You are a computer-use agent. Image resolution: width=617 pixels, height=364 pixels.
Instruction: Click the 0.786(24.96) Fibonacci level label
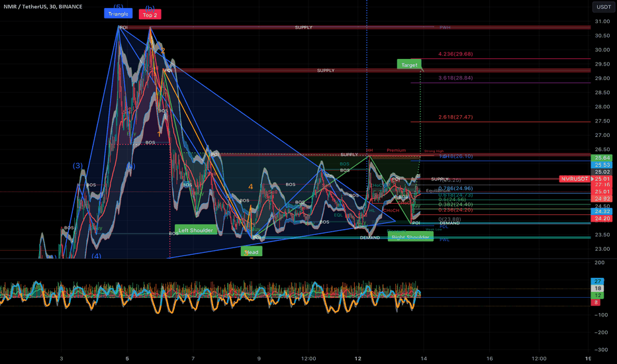tap(455, 189)
